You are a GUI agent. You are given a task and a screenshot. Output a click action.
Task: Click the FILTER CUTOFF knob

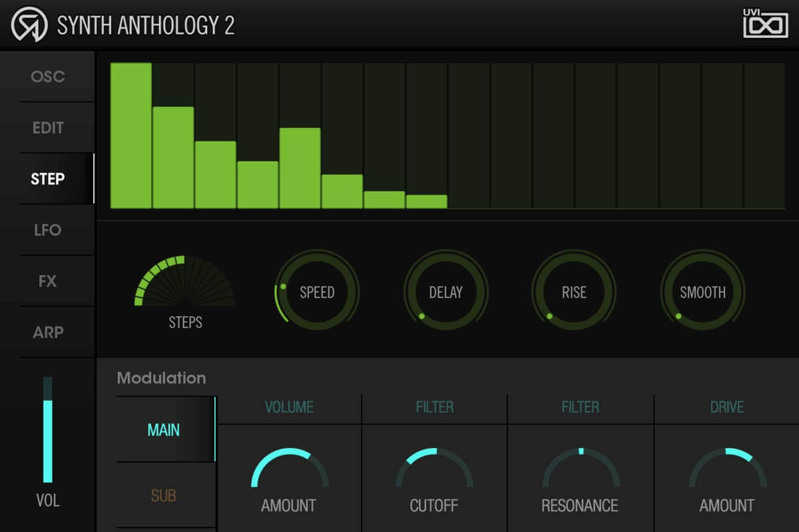point(434,467)
